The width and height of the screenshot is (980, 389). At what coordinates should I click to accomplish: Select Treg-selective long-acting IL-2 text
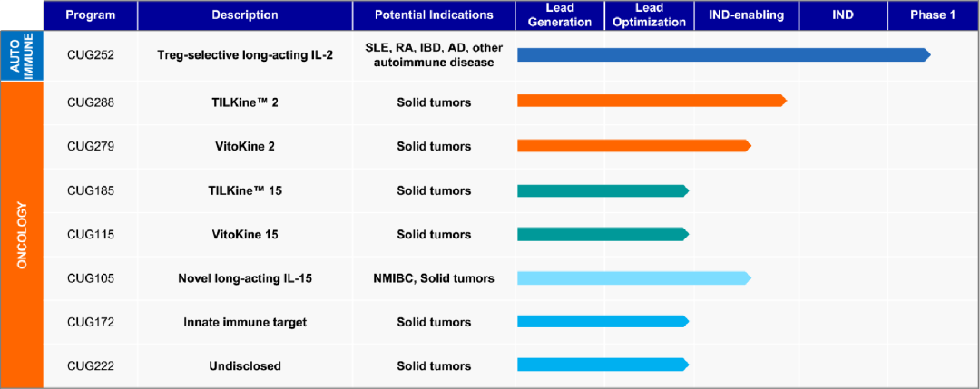click(x=245, y=55)
